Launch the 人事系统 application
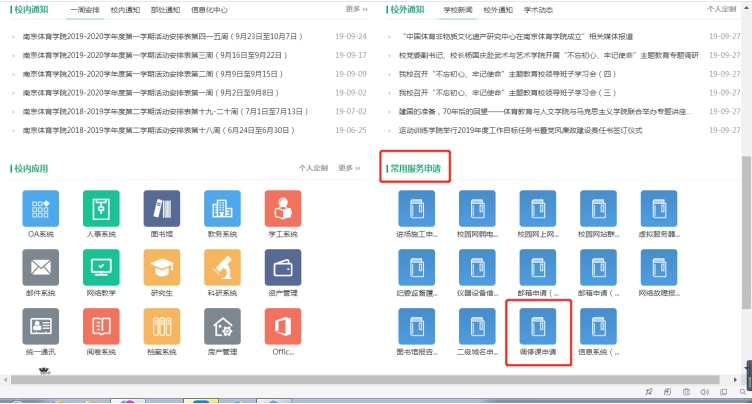Image resolution: width=752 pixels, height=404 pixels. (101, 208)
